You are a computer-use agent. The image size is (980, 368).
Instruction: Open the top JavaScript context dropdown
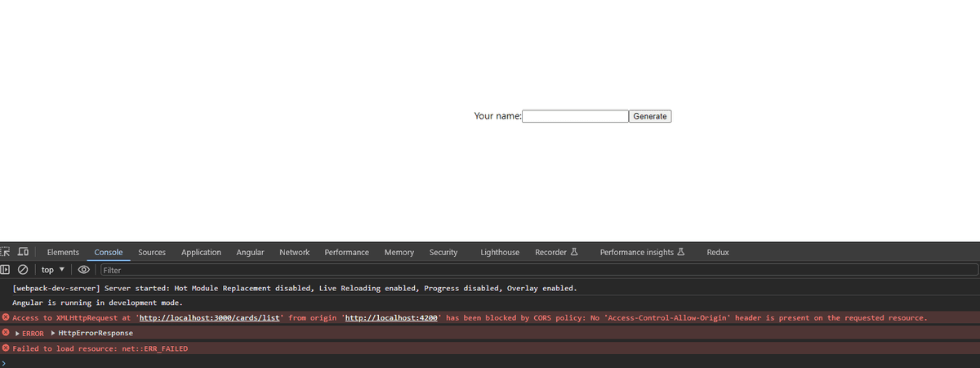coord(52,269)
